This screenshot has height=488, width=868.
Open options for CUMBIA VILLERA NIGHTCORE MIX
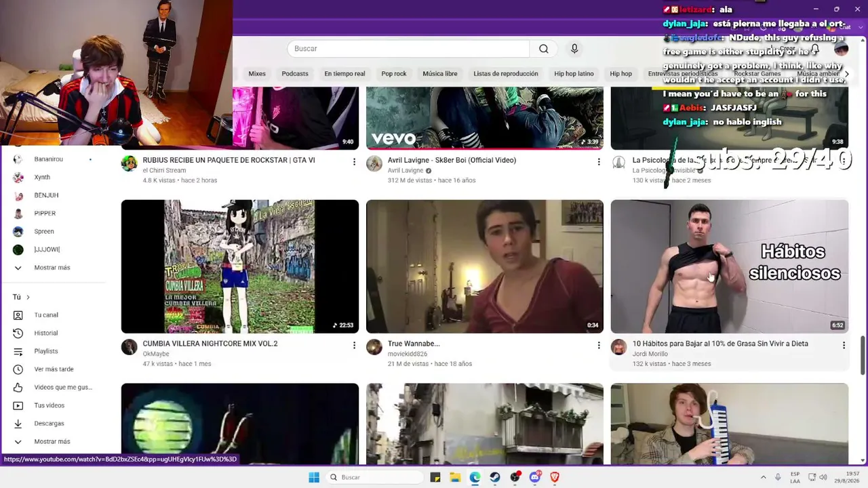click(x=354, y=345)
